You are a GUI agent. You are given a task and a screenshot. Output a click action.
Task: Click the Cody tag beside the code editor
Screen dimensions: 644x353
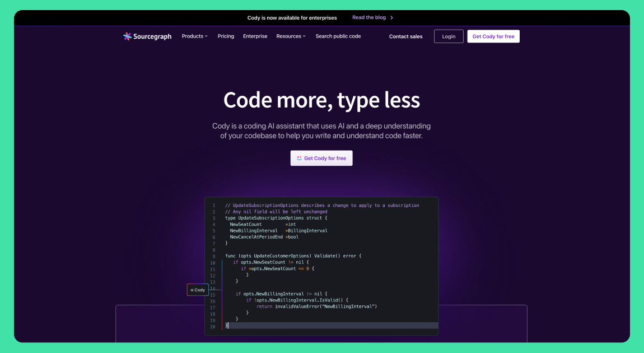(198, 290)
